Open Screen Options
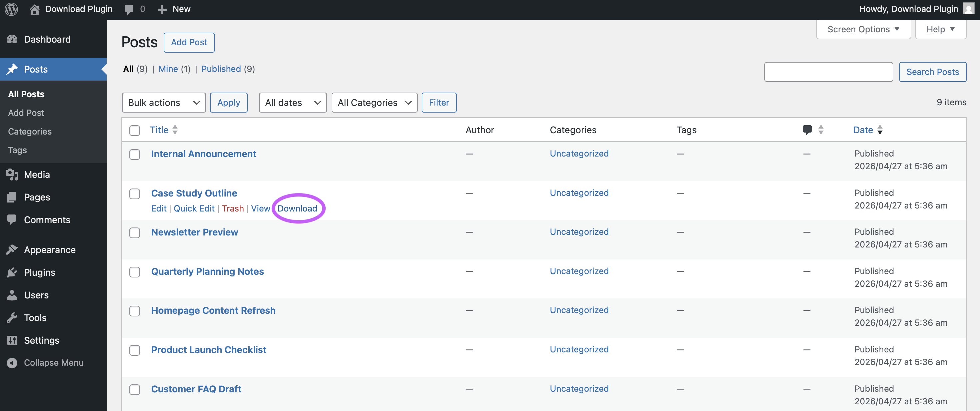The height and width of the screenshot is (411, 980). (x=863, y=29)
